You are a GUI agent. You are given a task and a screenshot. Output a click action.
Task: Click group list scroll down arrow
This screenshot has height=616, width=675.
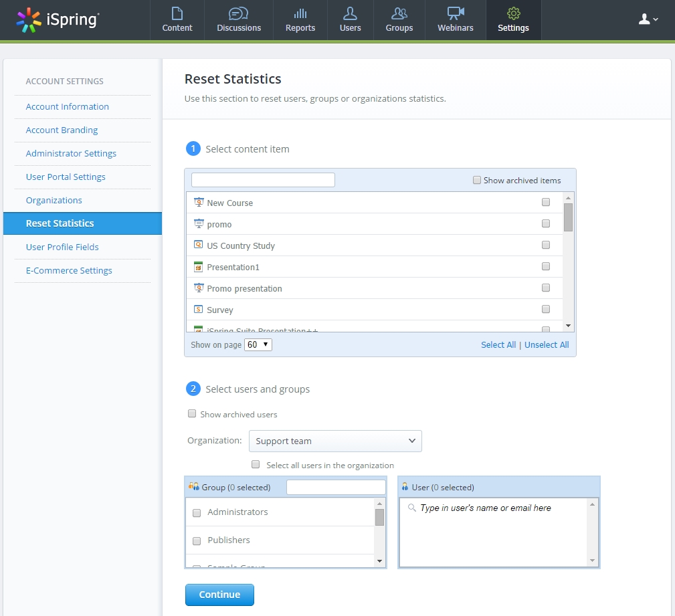(379, 561)
